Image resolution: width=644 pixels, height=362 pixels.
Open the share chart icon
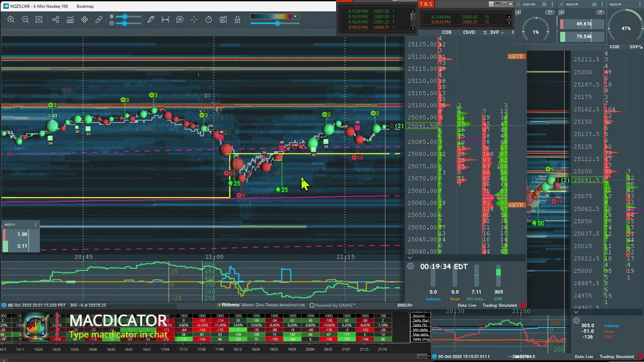(x=55, y=20)
